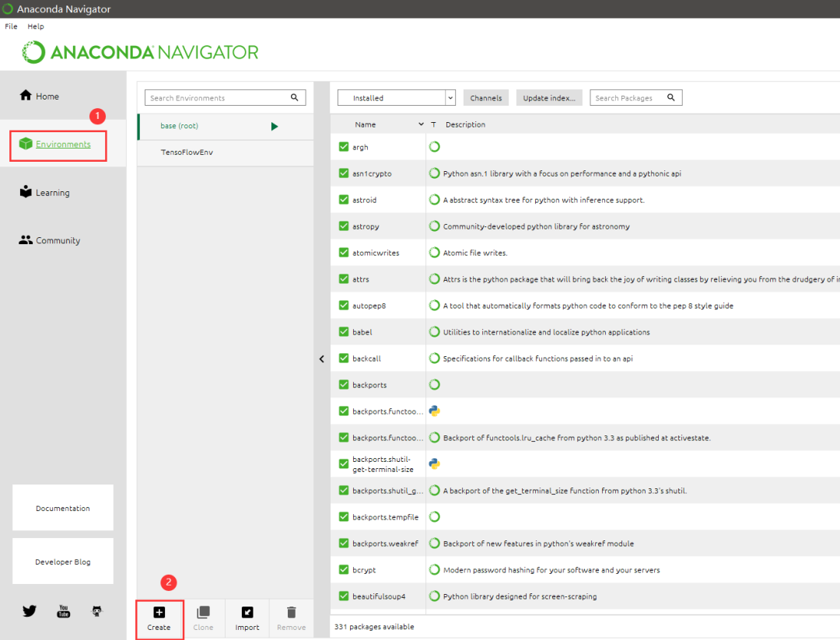
Task: Open the Help menu
Action: tap(36, 26)
